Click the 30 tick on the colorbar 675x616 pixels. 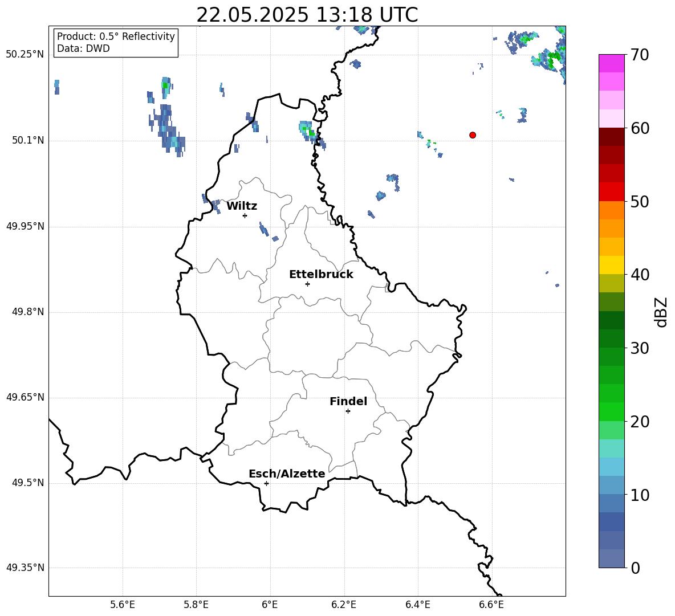coord(640,348)
